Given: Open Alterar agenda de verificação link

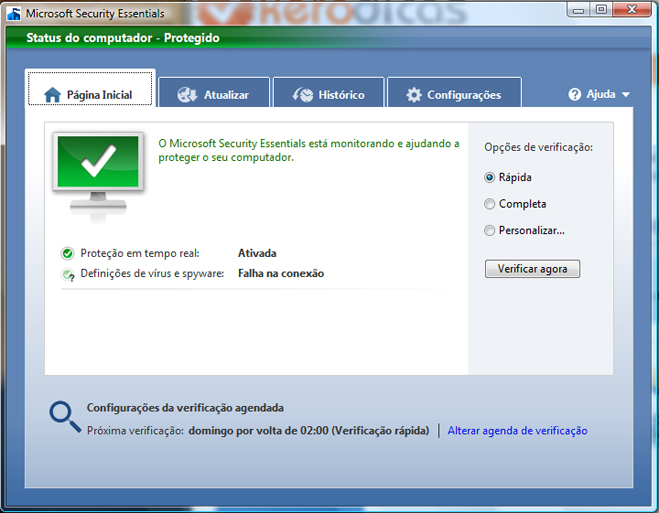Looking at the screenshot, I should coord(517,431).
